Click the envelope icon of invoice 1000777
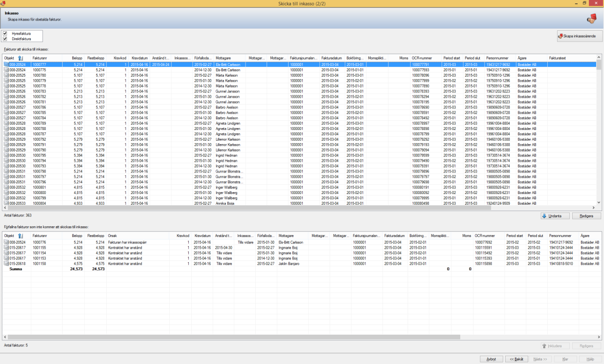604x364 pixels. click(x=6, y=64)
